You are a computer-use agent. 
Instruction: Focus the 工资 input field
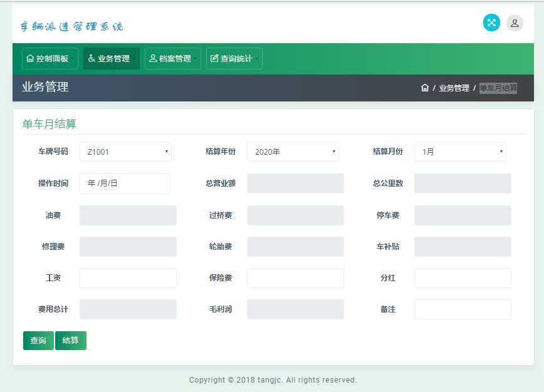128,277
